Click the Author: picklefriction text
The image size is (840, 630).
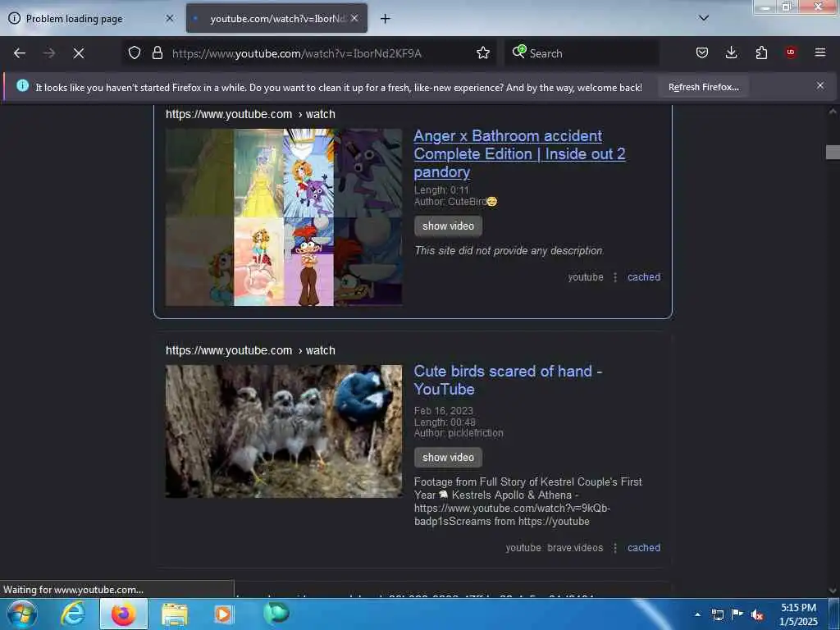pos(458,433)
